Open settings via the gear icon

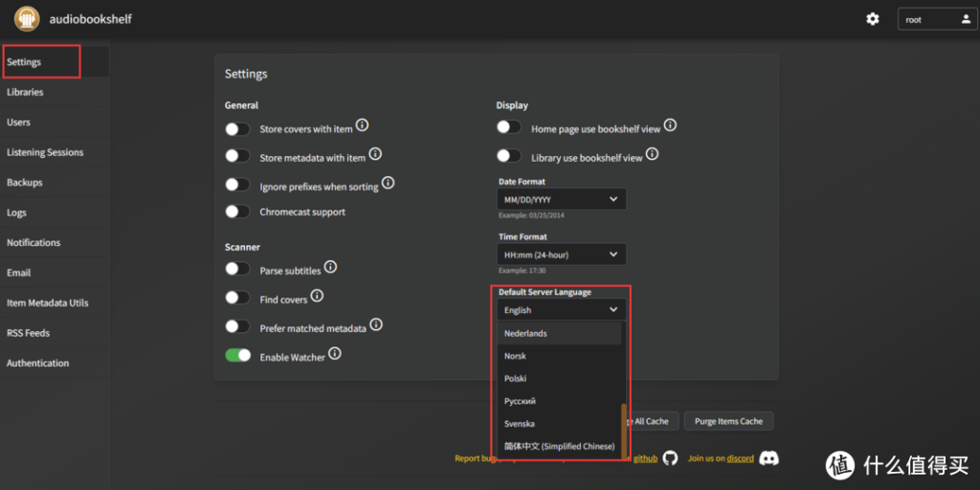coord(872,19)
